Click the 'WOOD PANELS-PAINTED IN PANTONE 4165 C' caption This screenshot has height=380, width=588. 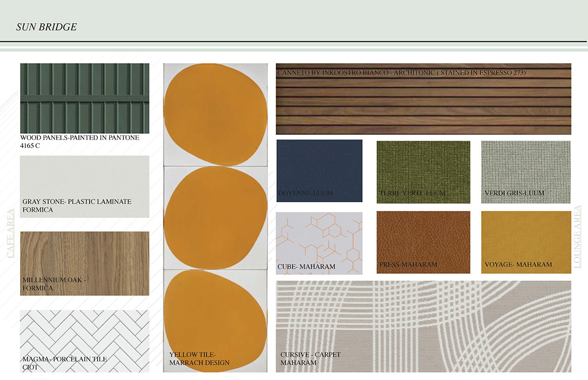(x=80, y=142)
